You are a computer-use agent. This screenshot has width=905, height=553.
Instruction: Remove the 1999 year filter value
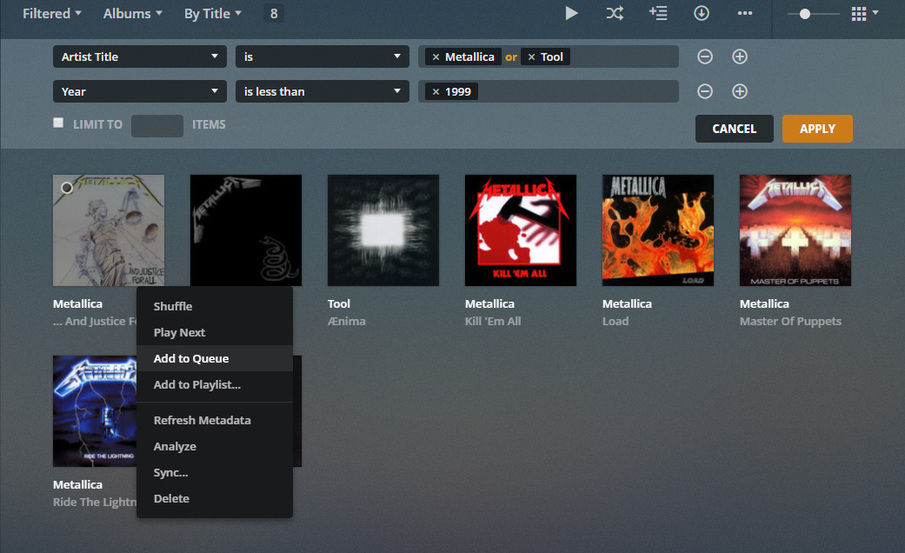[436, 92]
